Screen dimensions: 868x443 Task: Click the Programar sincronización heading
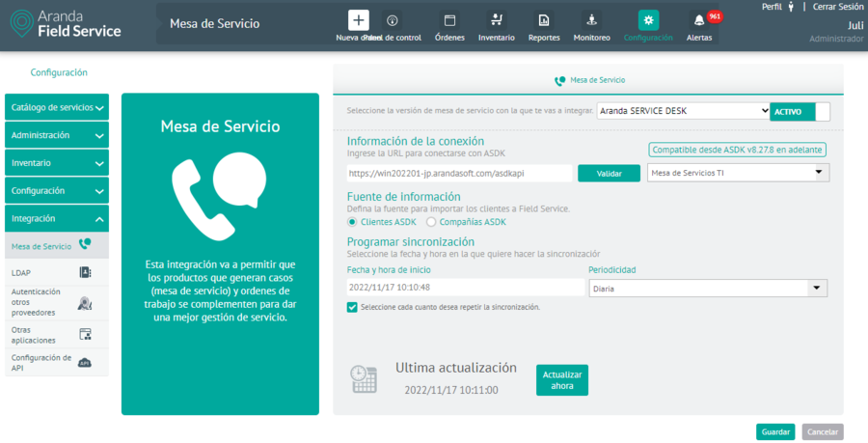[x=410, y=242]
